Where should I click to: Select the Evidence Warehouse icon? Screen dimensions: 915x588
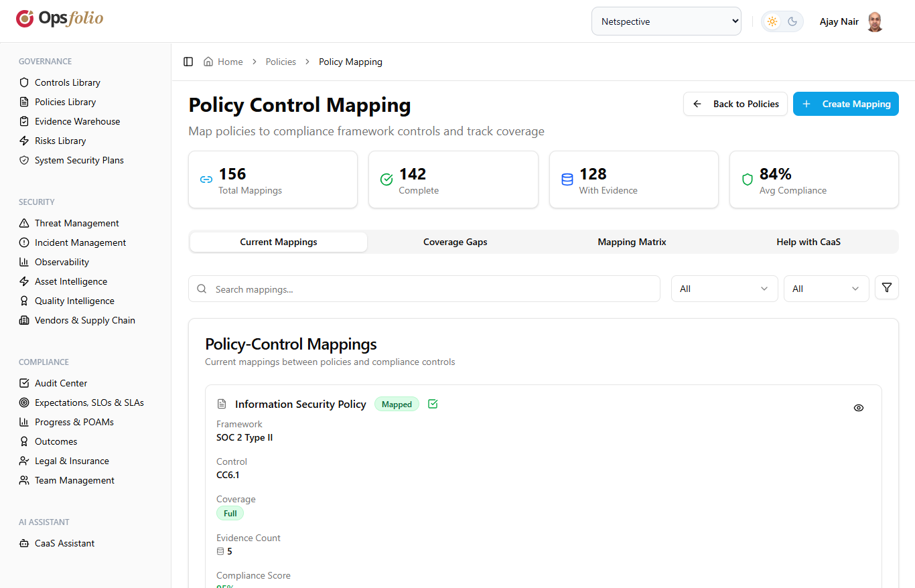pos(23,121)
